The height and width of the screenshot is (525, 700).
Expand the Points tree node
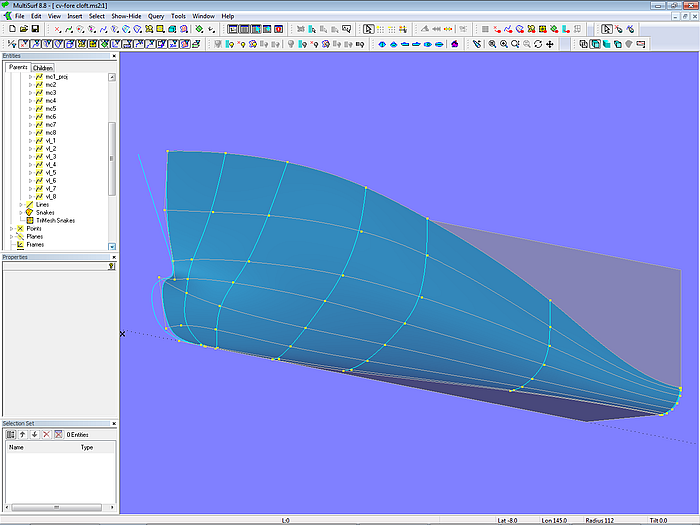[12, 229]
